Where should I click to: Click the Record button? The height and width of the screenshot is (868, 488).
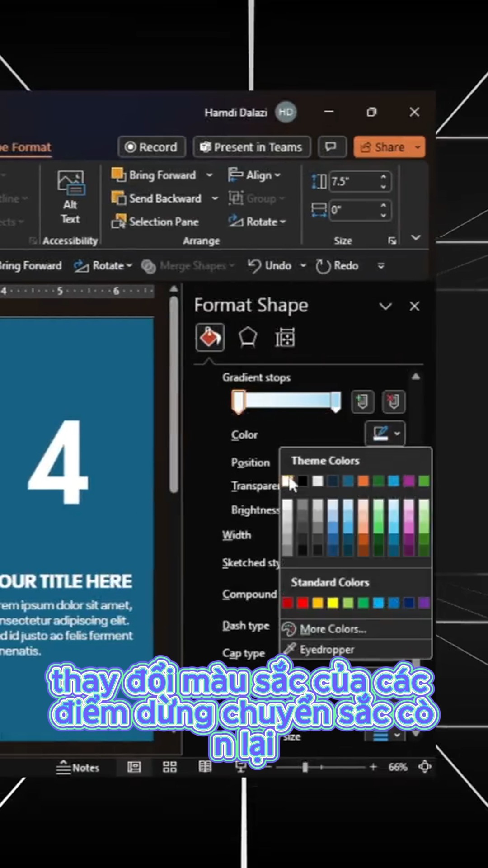[x=151, y=147]
